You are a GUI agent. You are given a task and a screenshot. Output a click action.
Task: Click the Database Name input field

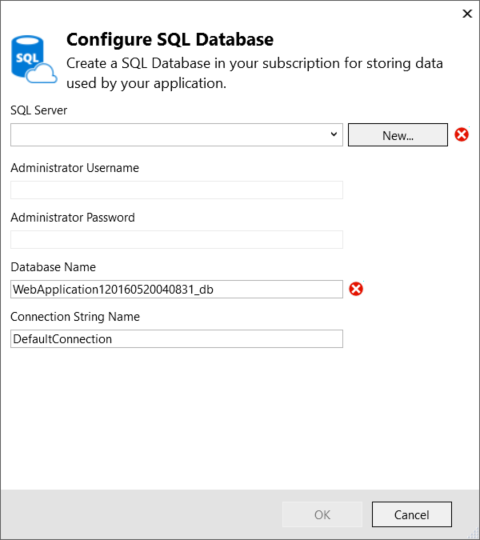176,289
